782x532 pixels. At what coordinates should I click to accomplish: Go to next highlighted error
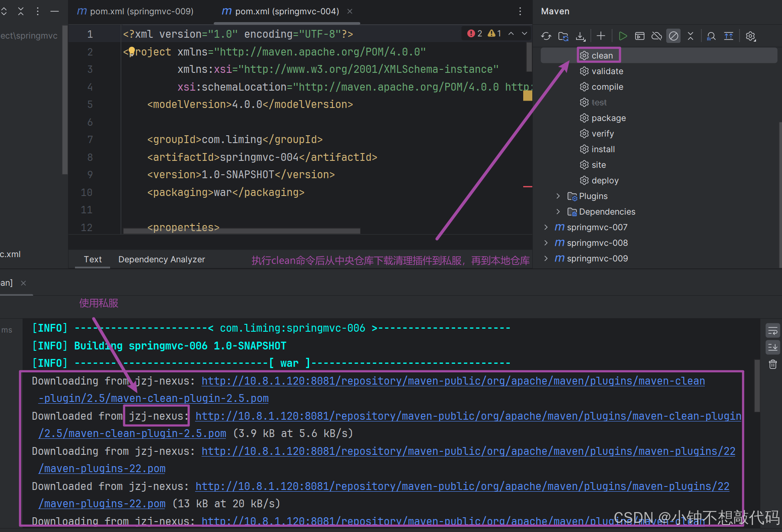pyautogui.click(x=525, y=33)
